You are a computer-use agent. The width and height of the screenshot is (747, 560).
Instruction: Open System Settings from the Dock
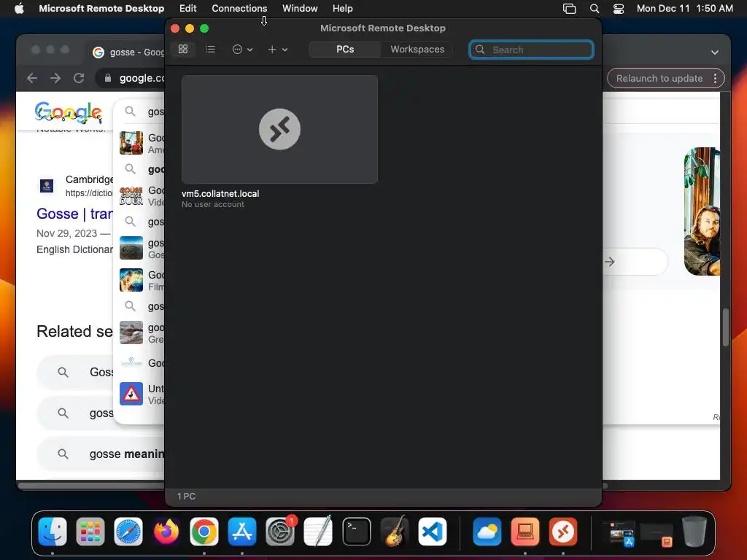point(280,532)
